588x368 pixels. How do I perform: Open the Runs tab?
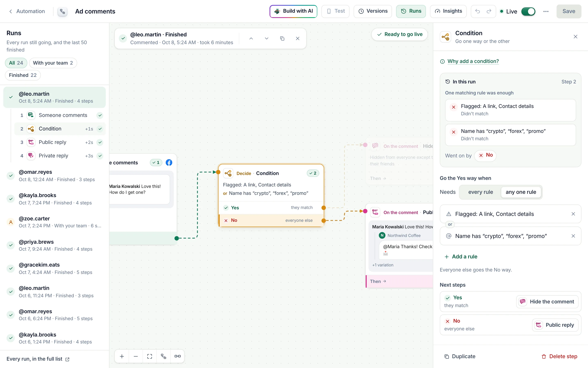(x=411, y=11)
